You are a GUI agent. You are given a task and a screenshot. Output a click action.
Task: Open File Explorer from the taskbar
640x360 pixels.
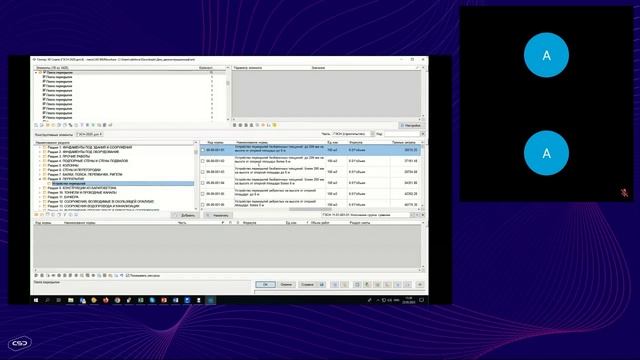71,300
